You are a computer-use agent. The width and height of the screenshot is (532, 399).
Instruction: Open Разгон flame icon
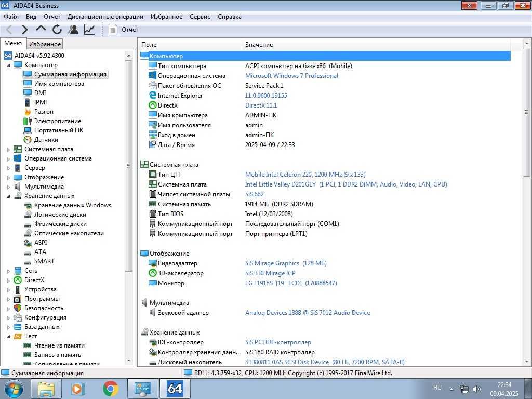(x=28, y=111)
